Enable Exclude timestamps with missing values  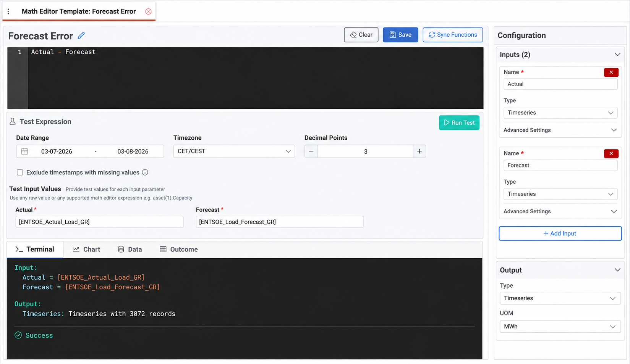(x=20, y=172)
